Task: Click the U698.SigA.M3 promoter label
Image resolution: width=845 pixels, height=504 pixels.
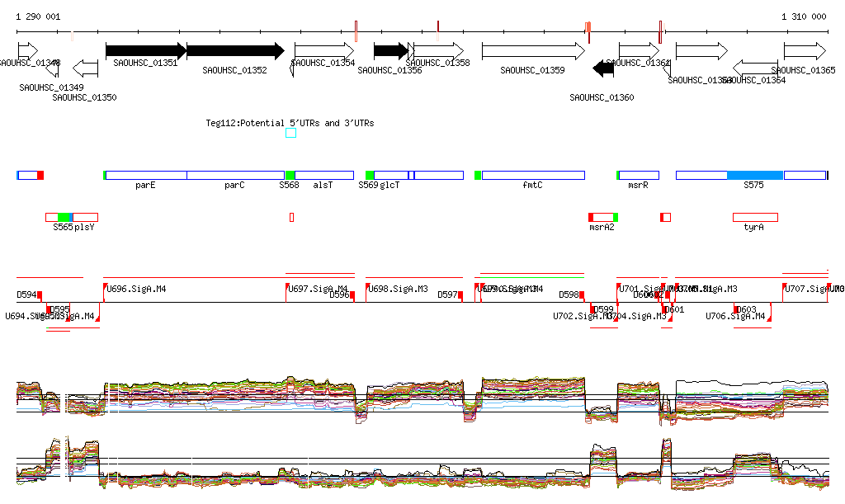Action: [x=399, y=289]
